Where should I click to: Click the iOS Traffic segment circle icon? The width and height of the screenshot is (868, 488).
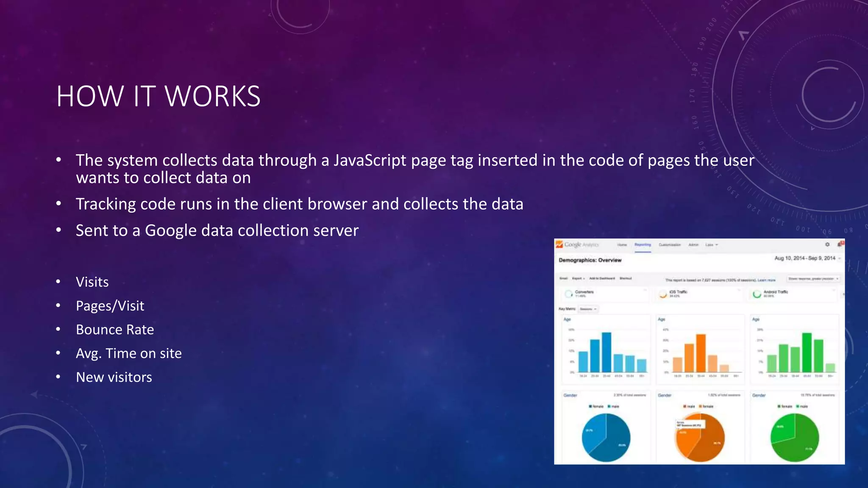(663, 294)
